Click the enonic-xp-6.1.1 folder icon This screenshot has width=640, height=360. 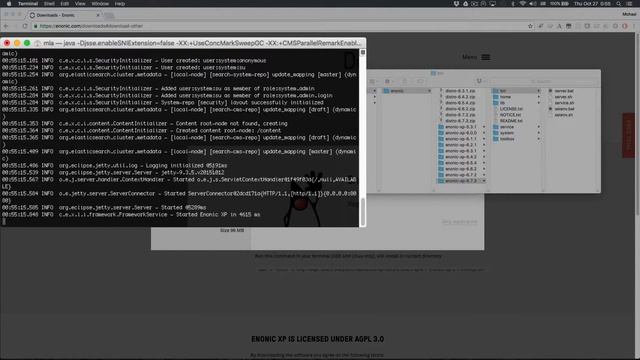click(x=441, y=139)
